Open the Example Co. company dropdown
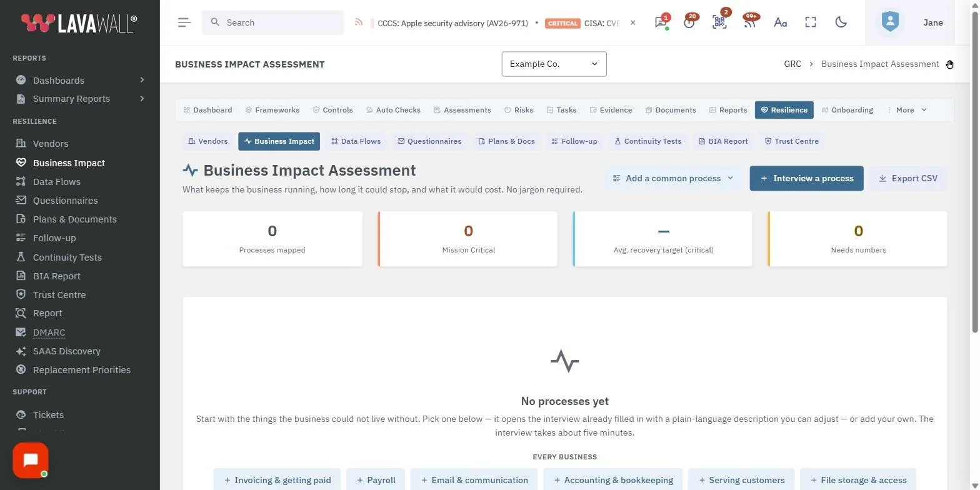 pyautogui.click(x=554, y=64)
